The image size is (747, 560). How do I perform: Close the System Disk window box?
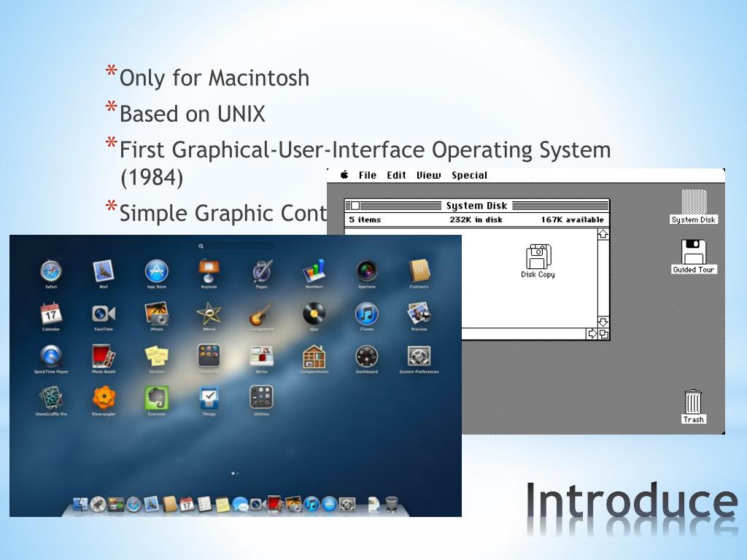355,206
